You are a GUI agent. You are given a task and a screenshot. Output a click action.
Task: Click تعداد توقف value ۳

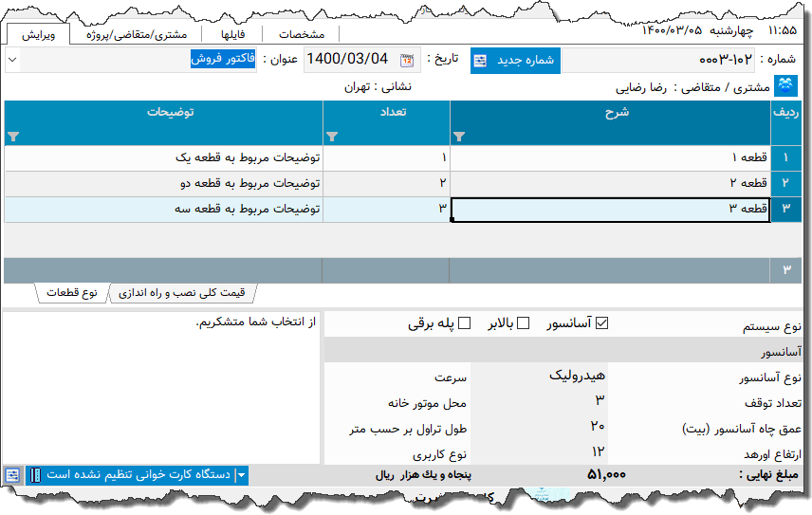(600, 400)
